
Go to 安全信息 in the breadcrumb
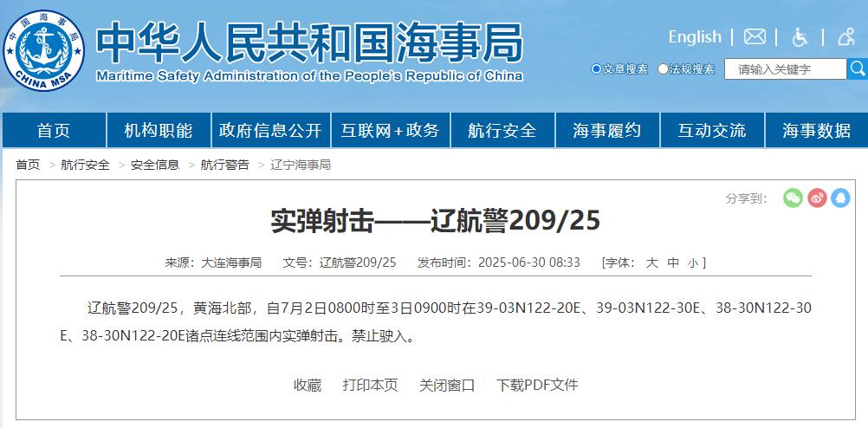(x=155, y=165)
